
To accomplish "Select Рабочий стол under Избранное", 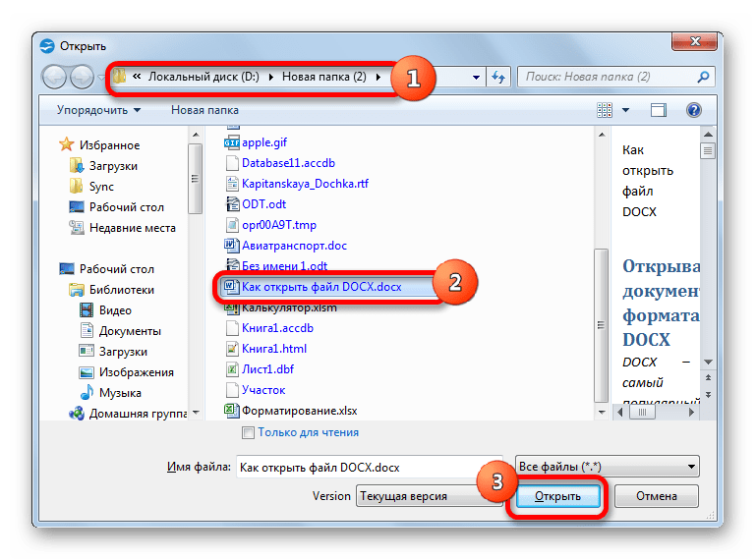I will pyautogui.click(x=127, y=207).
